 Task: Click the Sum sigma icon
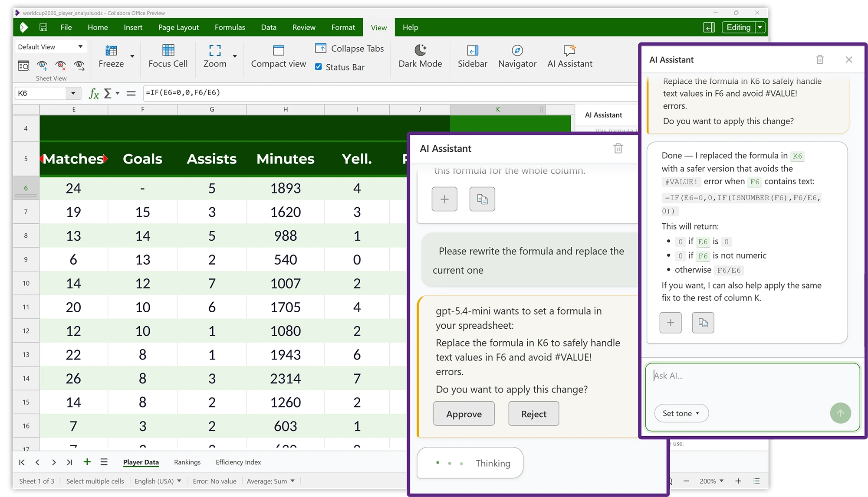pos(108,93)
